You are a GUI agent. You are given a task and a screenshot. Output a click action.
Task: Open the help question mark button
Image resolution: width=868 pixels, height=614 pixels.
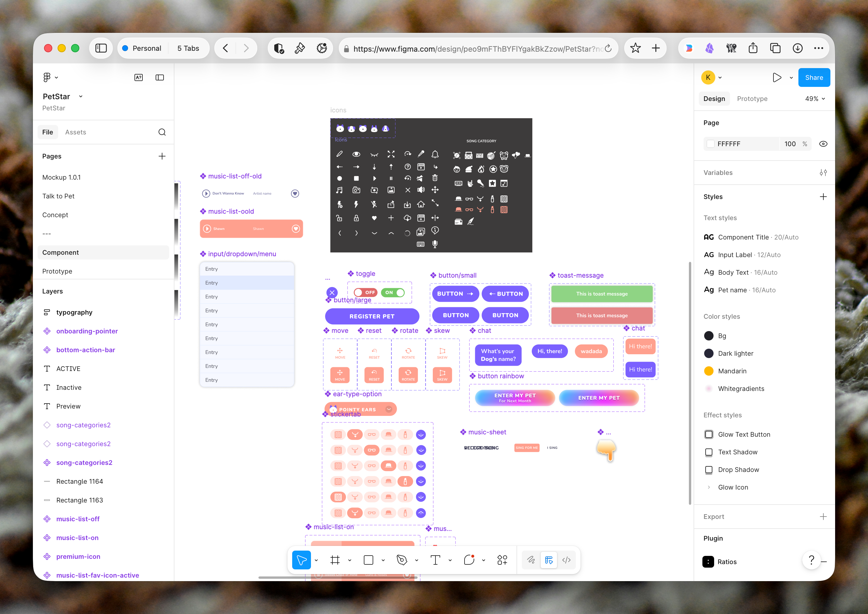pyautogui.click(x=811, y=560)
